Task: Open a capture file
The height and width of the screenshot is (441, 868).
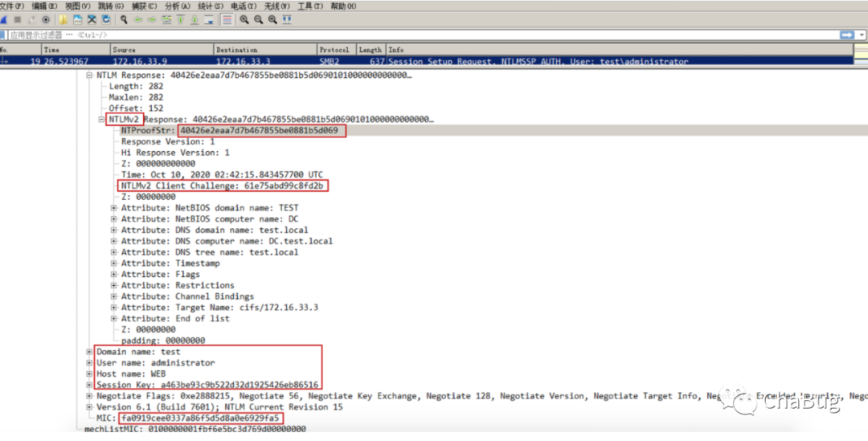Action: click(x=63, y=20)
